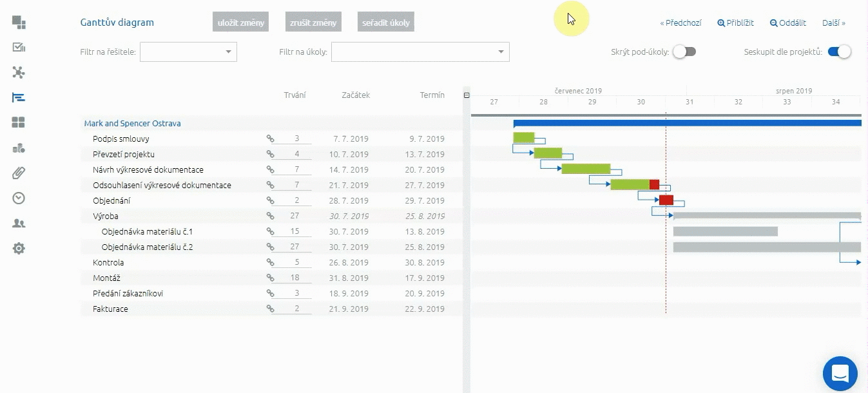868x393 pixels.
Task: Select Kontrola task name
Action: (108, 262)
